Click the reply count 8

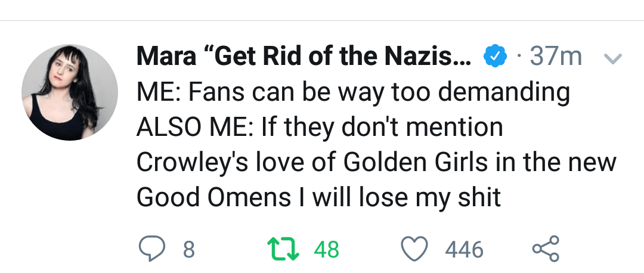(x=188, y=249)
